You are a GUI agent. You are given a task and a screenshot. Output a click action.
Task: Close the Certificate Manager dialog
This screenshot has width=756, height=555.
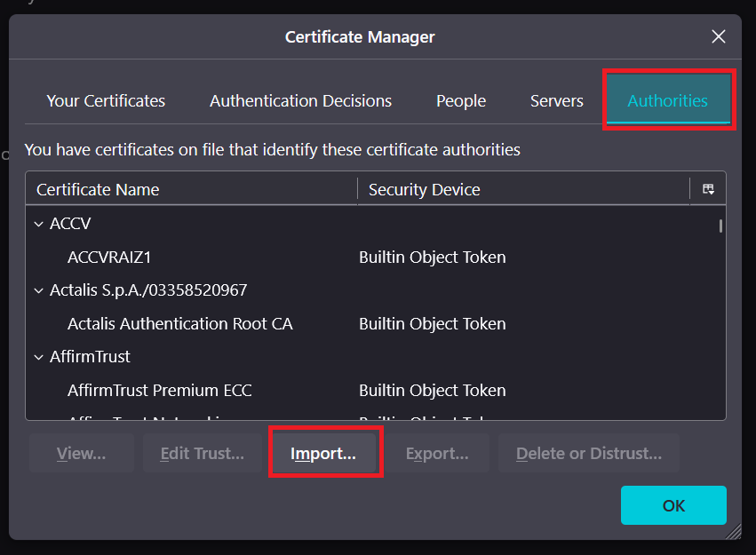[719, 36]
